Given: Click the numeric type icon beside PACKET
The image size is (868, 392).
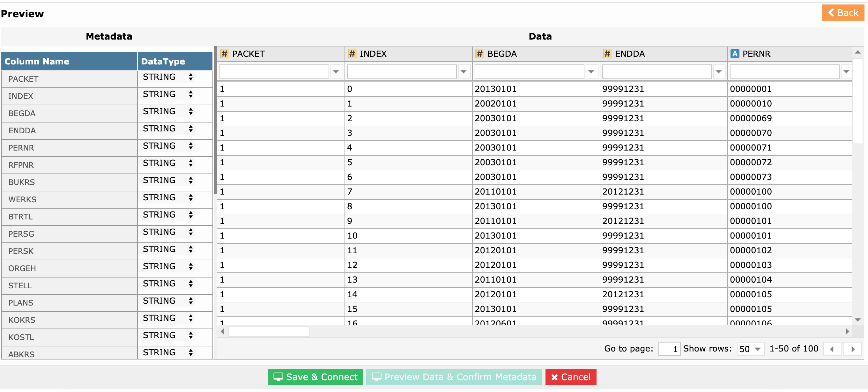Looking at the screenshot, I should [x=225, y=54].
